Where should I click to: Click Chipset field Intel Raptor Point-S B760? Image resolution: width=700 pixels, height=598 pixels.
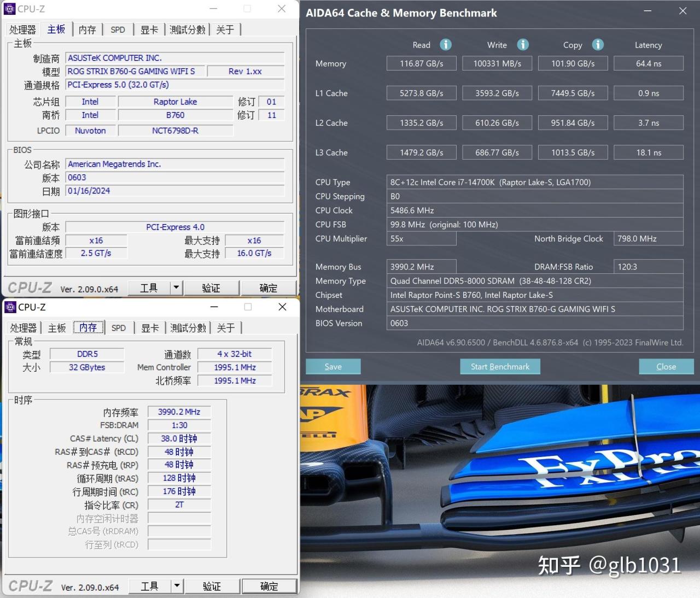click(x=535, y=295)
